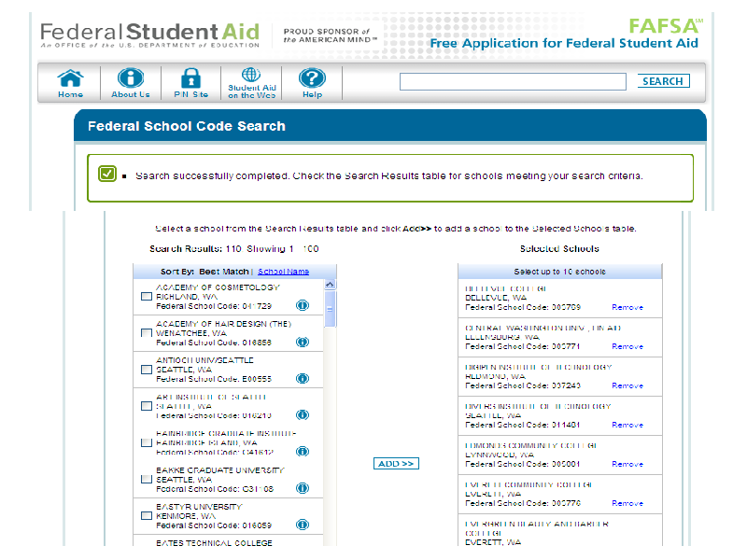Check the Academy of Hair Design checkbox

pos(147,333)
